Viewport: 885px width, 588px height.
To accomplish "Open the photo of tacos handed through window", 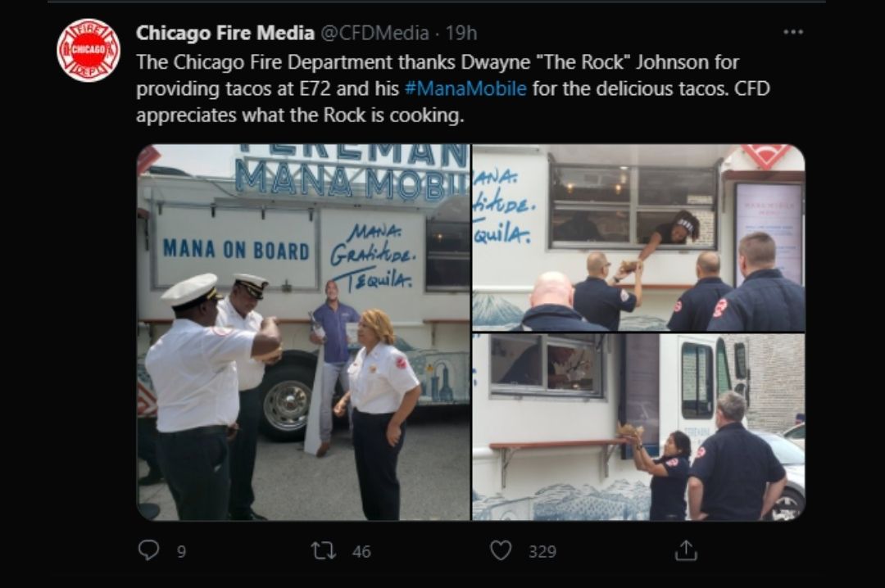I will [x=638, y=237].
